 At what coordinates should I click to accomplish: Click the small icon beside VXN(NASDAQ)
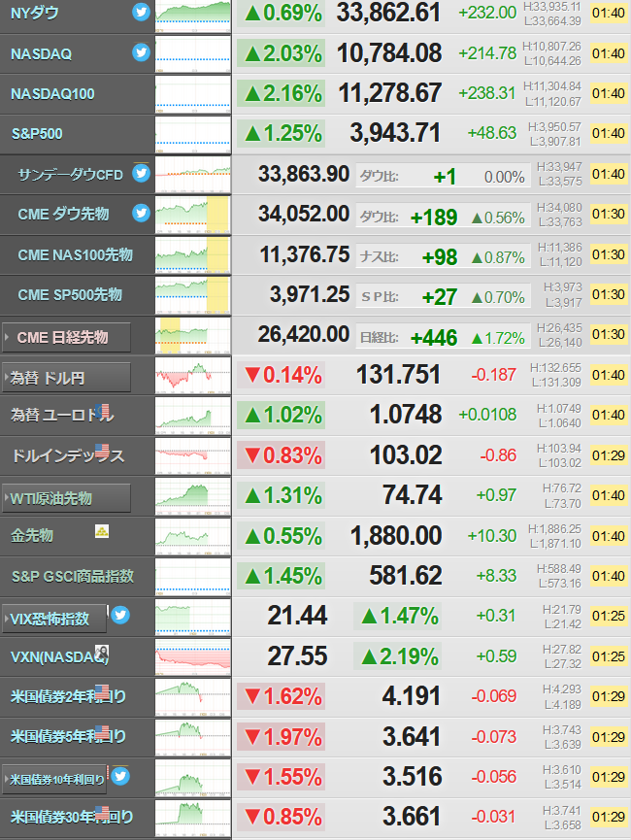[x=102, y=653]
